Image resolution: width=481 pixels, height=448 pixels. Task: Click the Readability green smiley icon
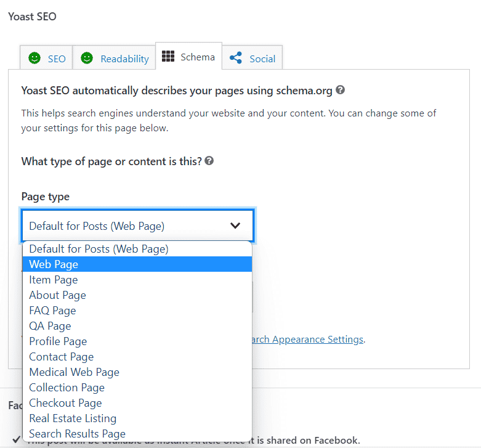(87, 58)
